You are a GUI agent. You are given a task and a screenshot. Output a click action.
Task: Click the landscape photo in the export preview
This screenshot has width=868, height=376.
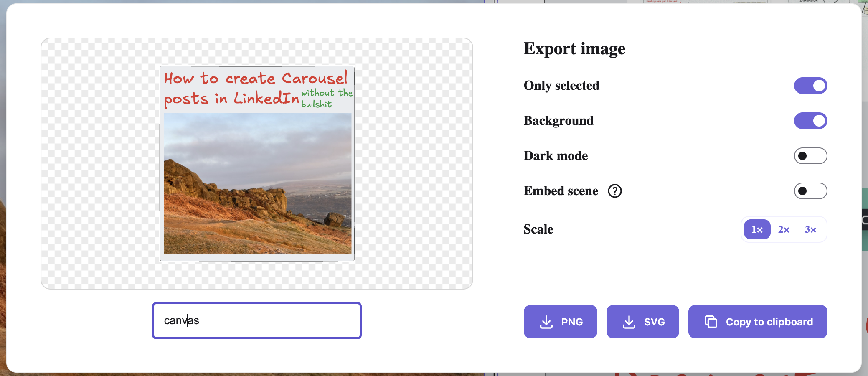[257, 184]
